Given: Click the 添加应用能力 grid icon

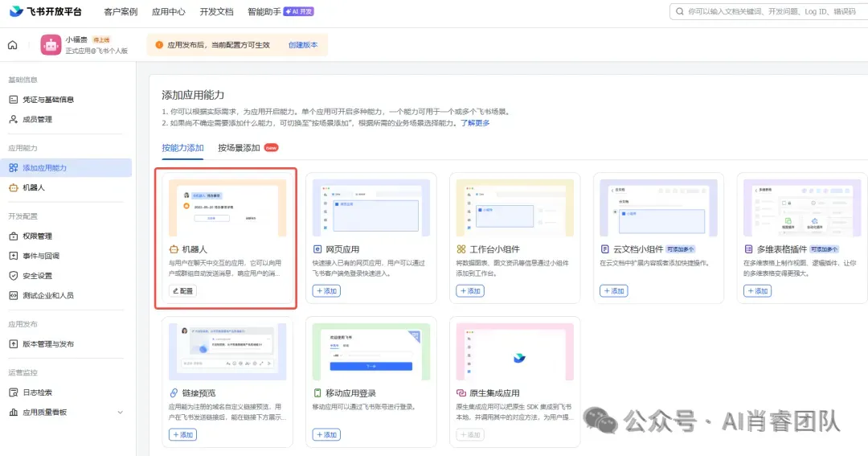Looking at the screenshot, I should [14, 168].
